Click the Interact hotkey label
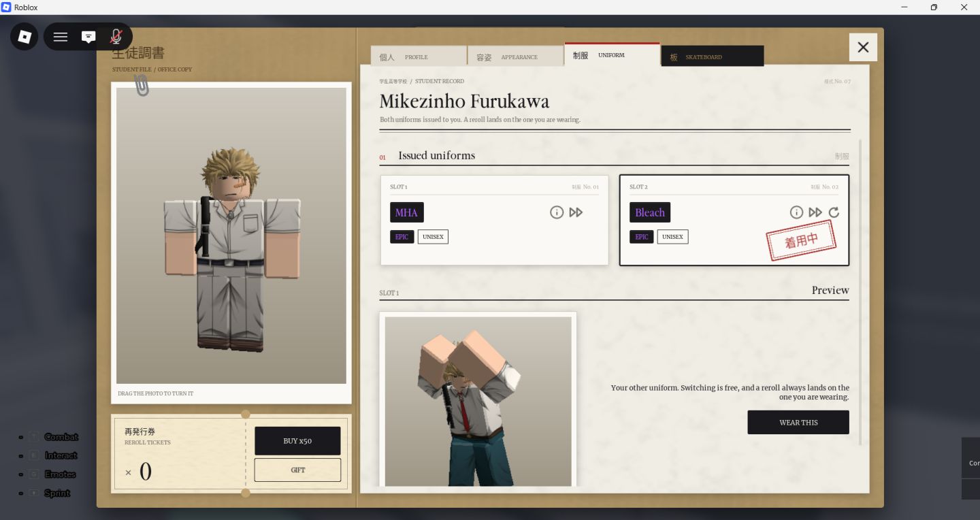The width and height of the screenshot is (980, 520). [x=61, y=455]
